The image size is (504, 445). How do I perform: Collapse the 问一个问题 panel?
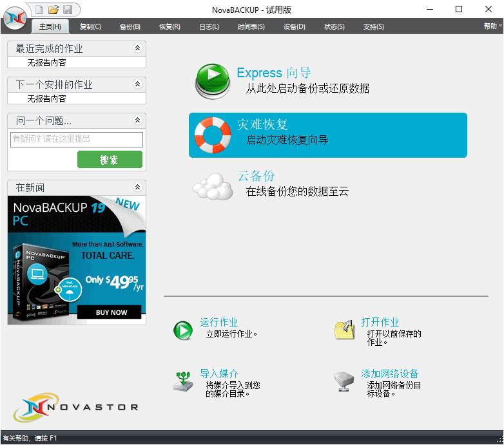(x=137, y=120)
